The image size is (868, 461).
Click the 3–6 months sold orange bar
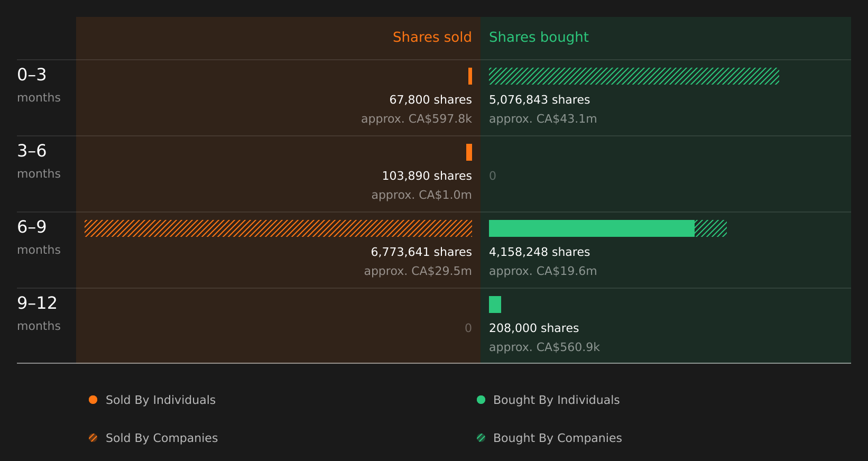tap(469, 152)
